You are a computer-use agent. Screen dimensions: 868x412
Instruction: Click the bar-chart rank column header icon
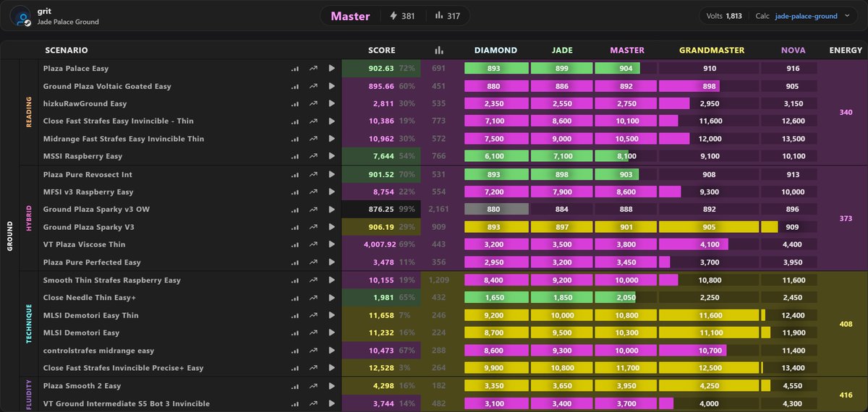coord(438,51)
